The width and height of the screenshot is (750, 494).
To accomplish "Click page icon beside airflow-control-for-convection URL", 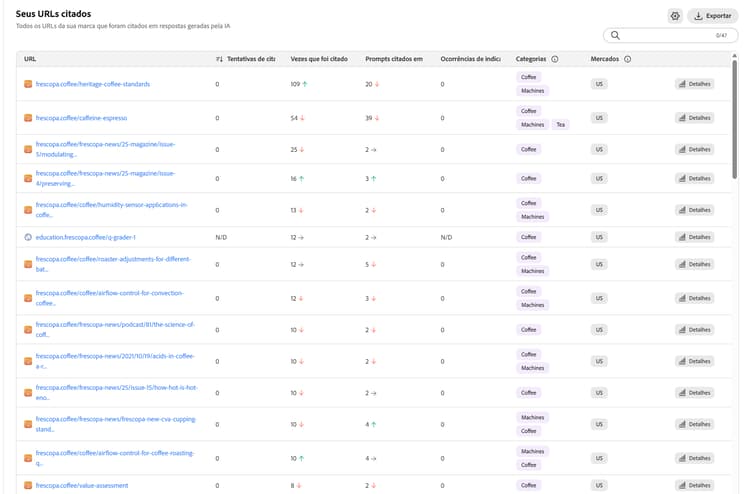I will pyautogui.click(x=28, y=298).
